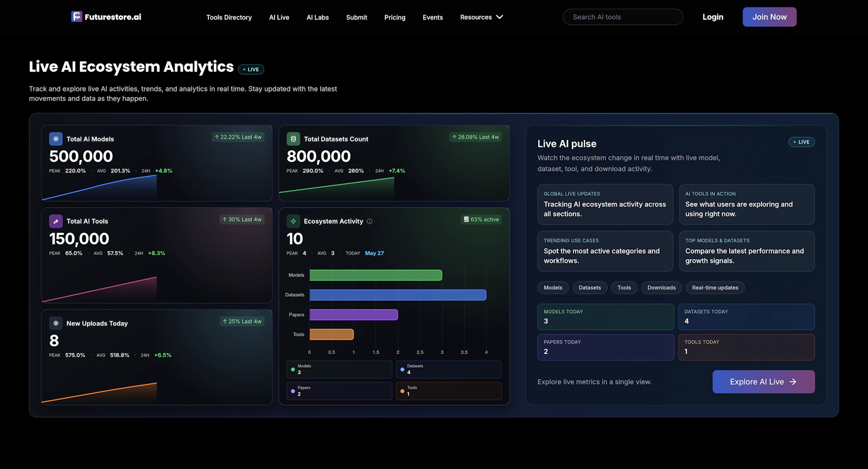Click the Total Ai Models card icon
Viewport: 868px width, 469px height.
pos(56,139)
